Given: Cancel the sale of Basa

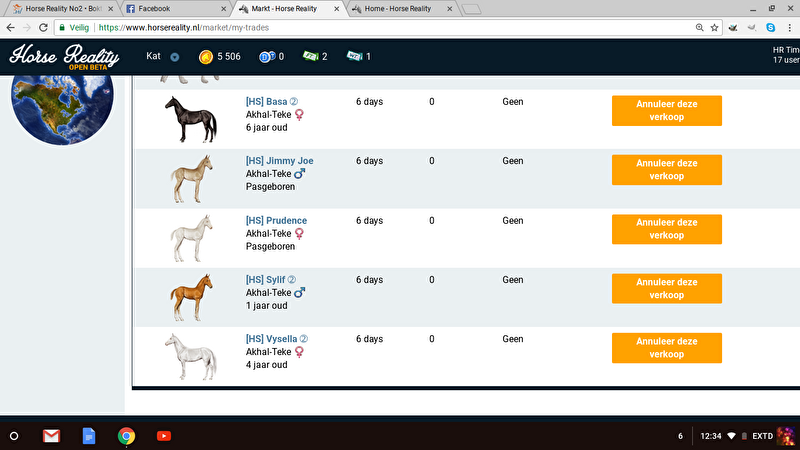Looking at the screenshot, I should tap(666, 110).
